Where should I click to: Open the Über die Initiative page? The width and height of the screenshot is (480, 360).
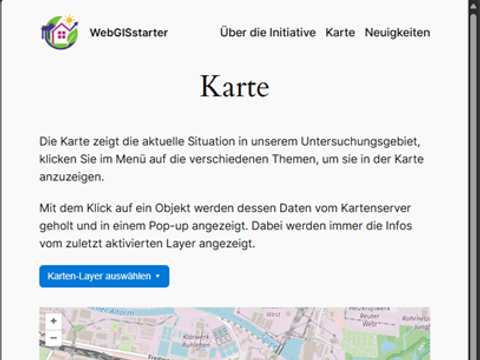[x=268, y=33]
